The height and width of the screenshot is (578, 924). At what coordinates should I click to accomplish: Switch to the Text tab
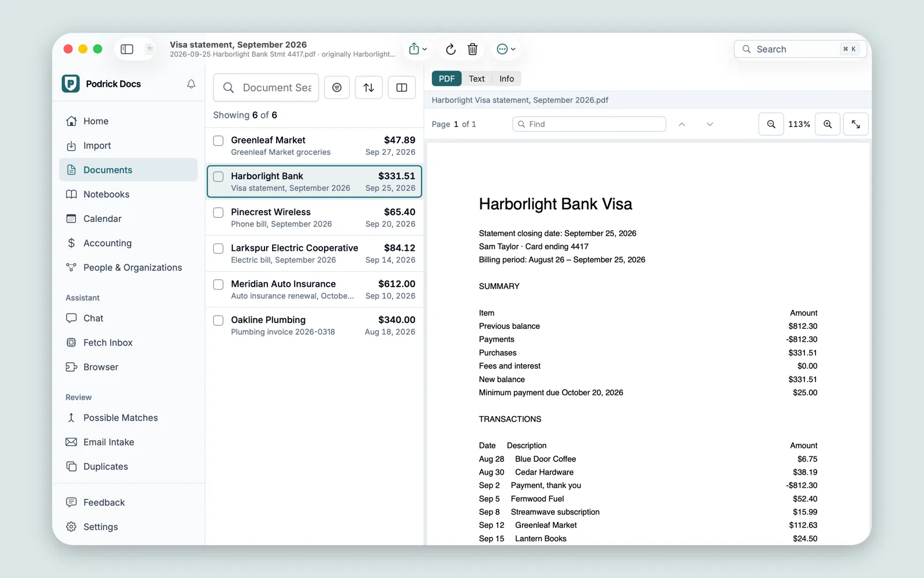pos(476,79)
